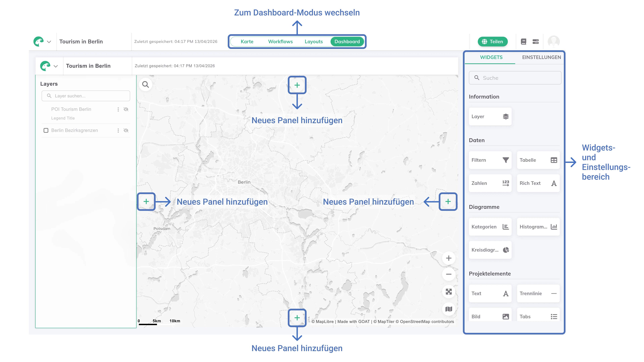
Task: Open options menu for POI Tourism Berlin
Action: (x=118, y=109)
